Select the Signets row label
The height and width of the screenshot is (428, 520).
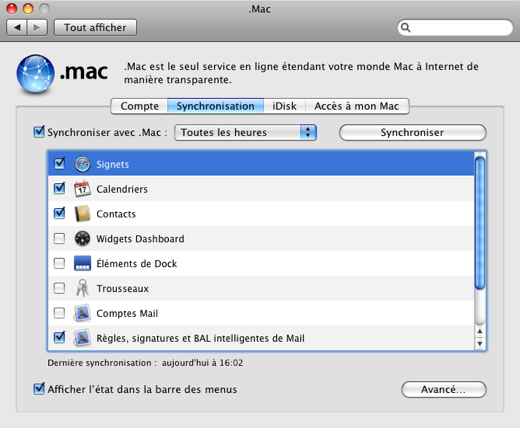tap(112, 164)
